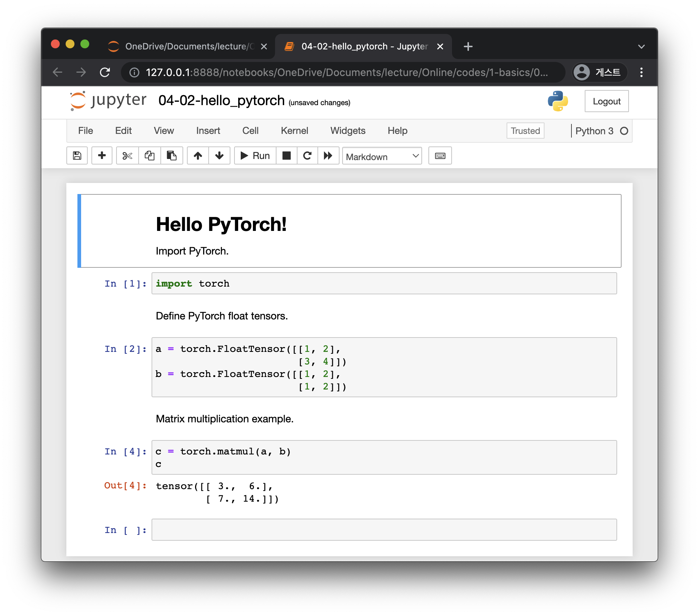Save the notebook with the floppy disk icon
Image resolution: width=699 pixels, height=616 pixels.
click(77, 156)
